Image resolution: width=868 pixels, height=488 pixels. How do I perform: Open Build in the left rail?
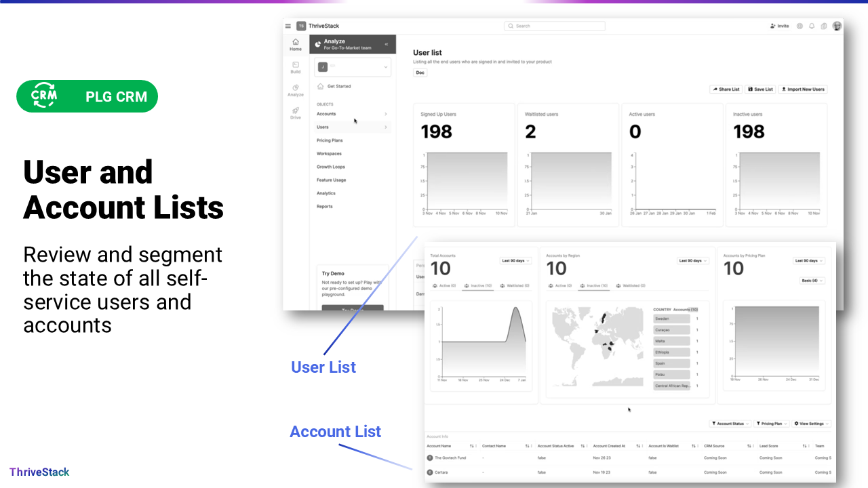coord(296,67)
